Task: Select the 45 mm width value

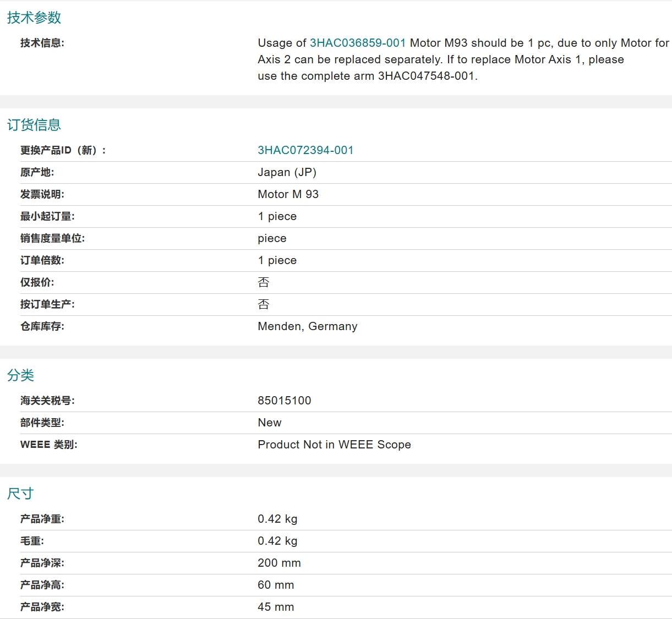Action: click(x=276, y=607)
